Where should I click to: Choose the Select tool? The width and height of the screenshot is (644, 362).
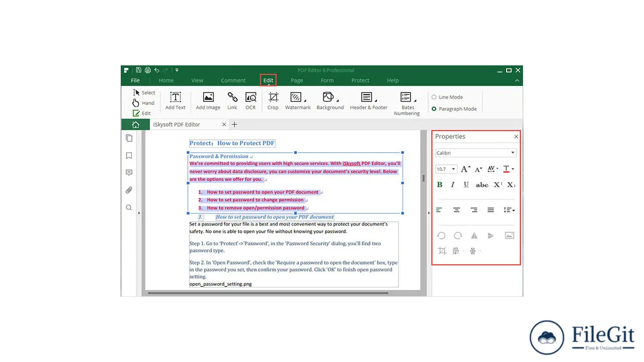pyautogui.click(x=144, y=93)
